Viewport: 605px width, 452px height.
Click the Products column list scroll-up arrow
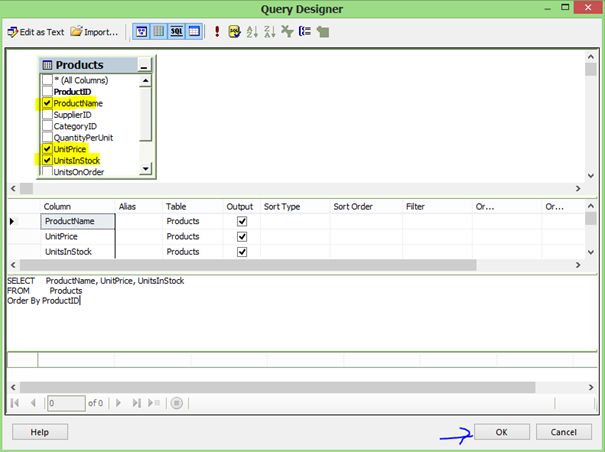click(145, 81)
